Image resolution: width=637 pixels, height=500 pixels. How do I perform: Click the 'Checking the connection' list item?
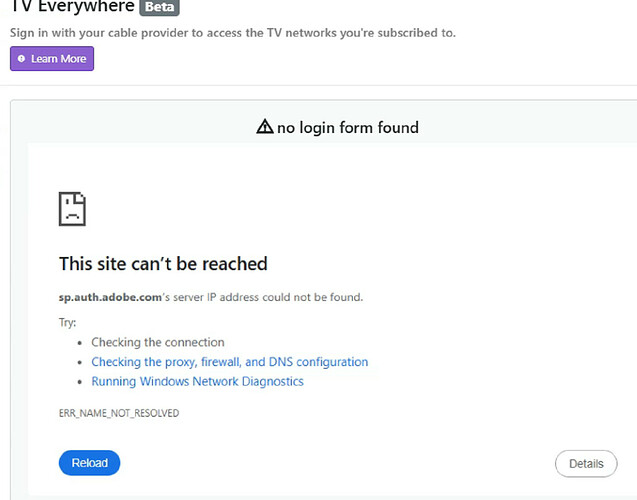click(158, 342)
